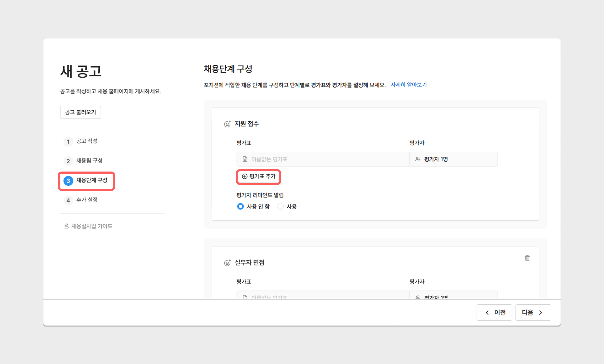Delete the 실무자 면접 stage via trash icon
The image size is (604, 364).
[527, 258]
